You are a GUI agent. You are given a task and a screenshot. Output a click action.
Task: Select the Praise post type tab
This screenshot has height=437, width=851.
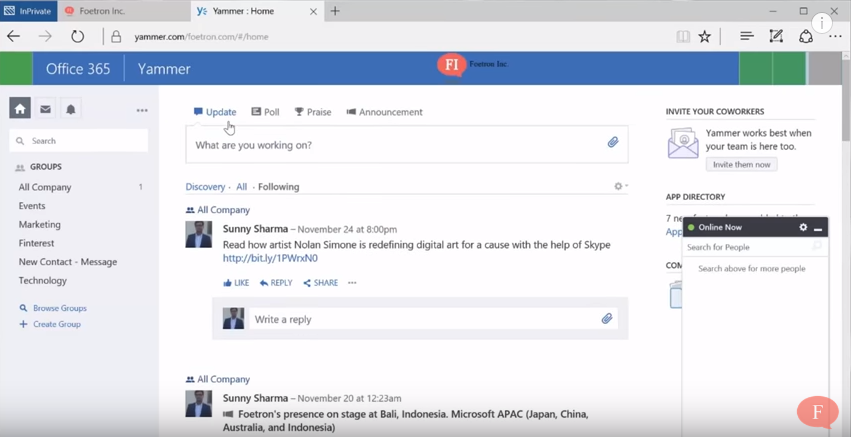point(313,112)
